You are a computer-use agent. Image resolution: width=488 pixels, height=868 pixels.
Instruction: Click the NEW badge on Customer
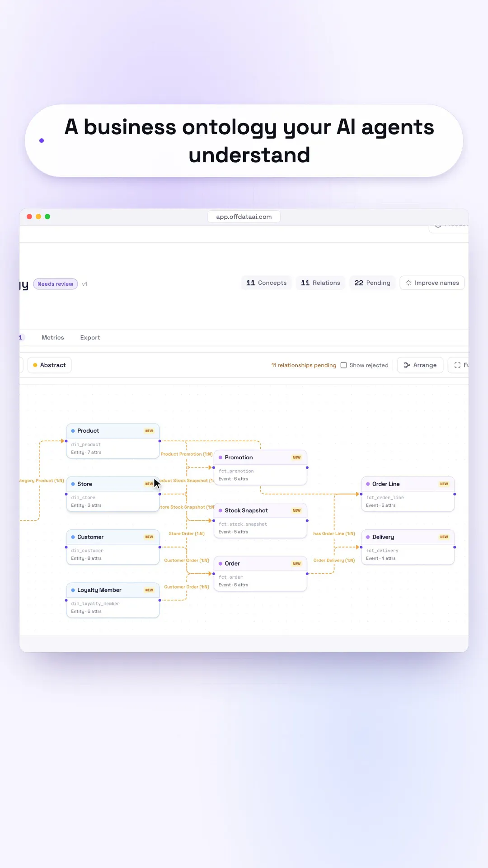(x=149, y=537)
